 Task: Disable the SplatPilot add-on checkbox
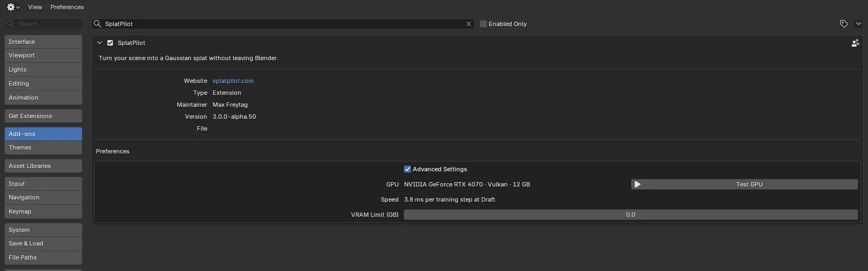(x=110, y=43)
